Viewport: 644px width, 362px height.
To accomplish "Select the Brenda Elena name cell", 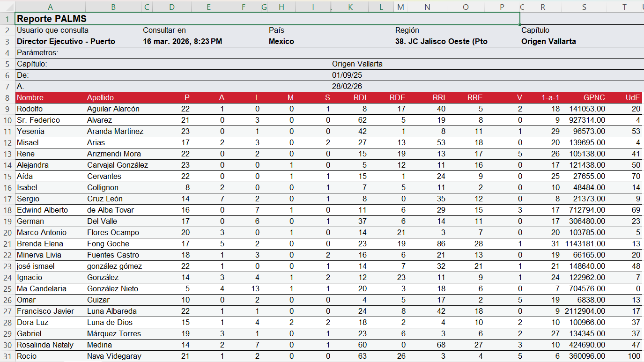I will (40, 244).
